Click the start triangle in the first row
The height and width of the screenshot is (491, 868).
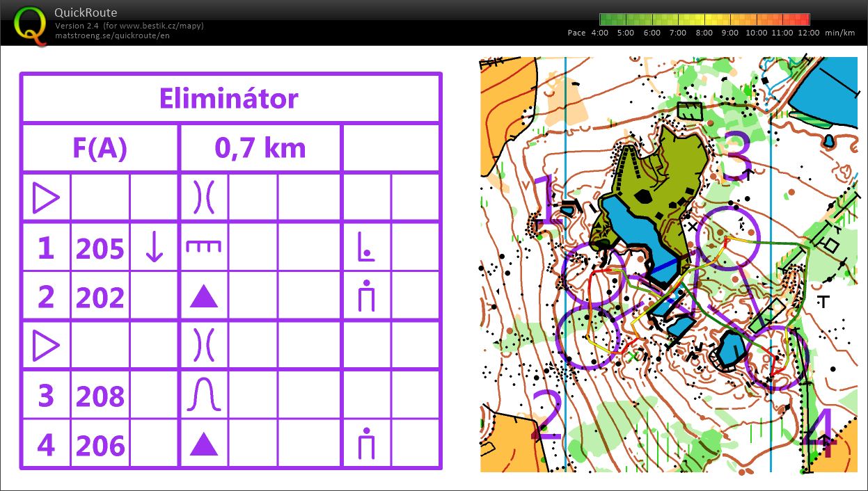click(46, 199)
